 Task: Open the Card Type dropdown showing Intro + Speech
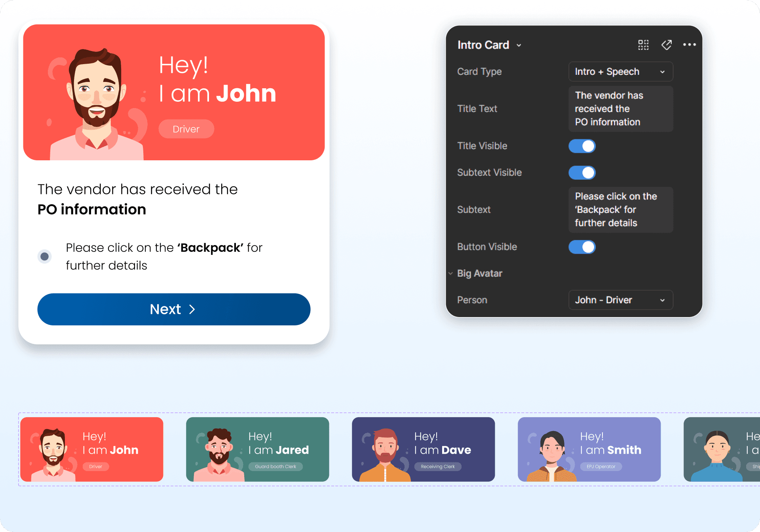pyautogui.click(x=621, y=72)
